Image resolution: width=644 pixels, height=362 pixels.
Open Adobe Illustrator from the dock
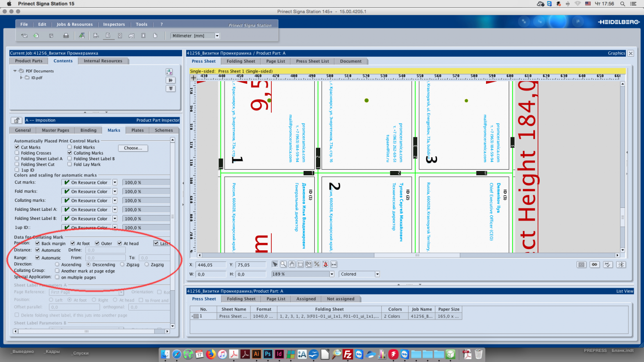pyautogui.click(x=256, y=354)
